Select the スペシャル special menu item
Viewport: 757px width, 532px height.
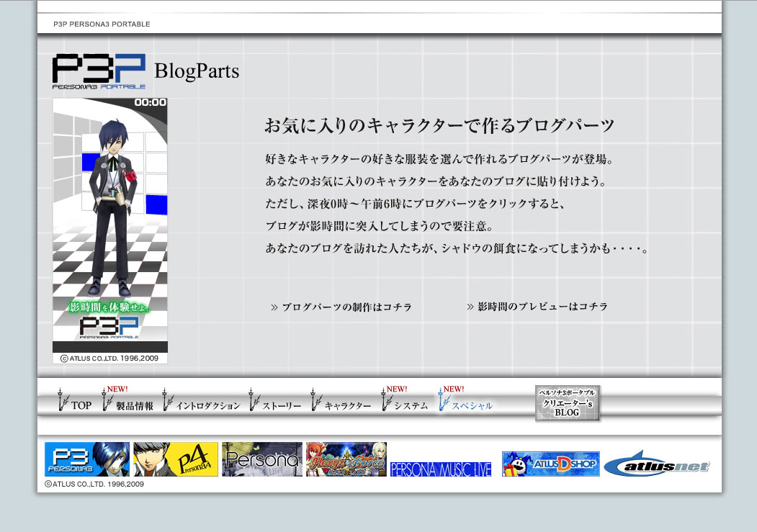(472, 406)
